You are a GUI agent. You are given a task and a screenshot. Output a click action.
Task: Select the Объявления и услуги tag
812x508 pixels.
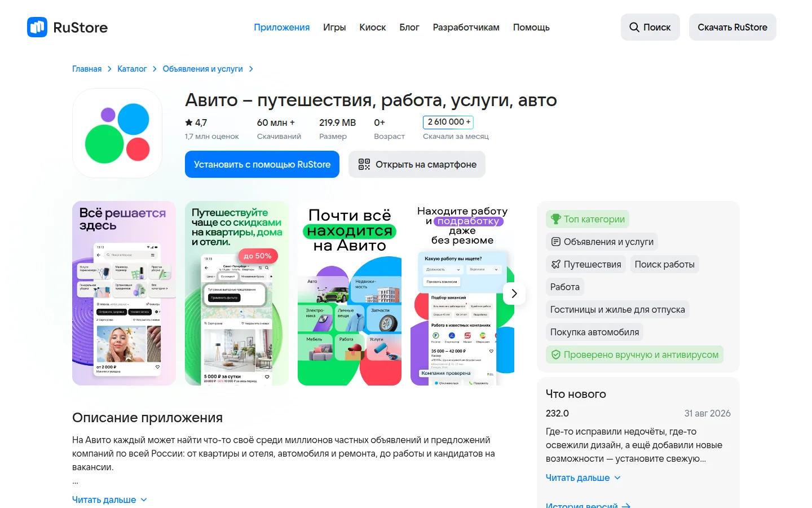[x=602, y=242]
